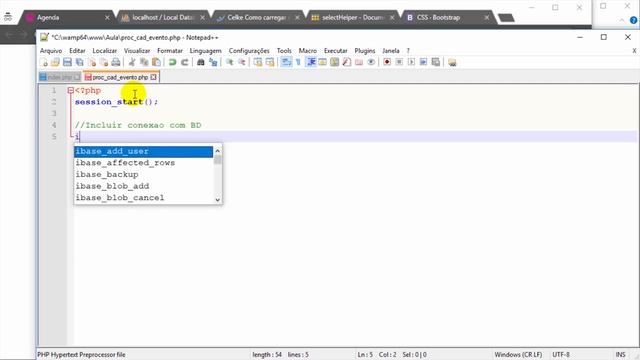640x360 pixels.
Task: Open the Configurações menu
Action: pyautogui.click(x=249, y=51)
